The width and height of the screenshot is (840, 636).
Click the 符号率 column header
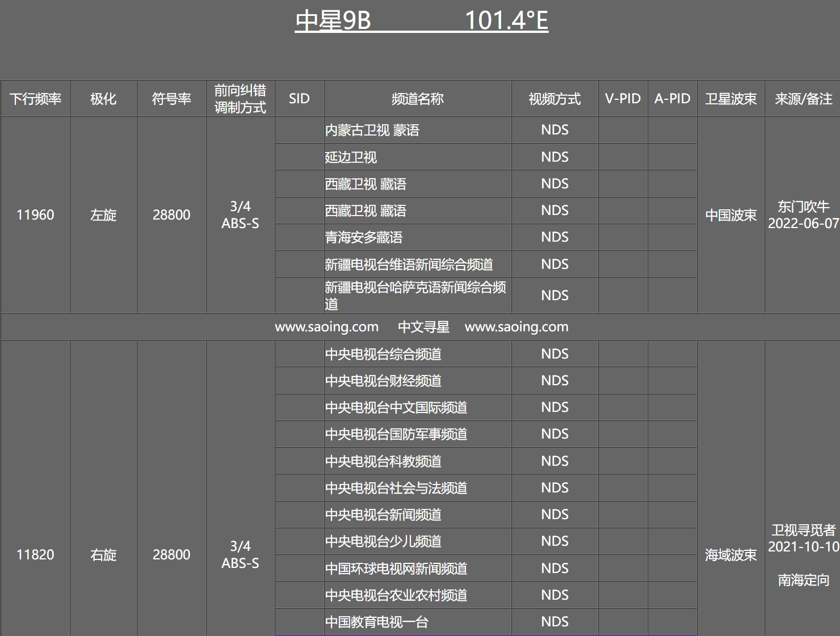171,99
